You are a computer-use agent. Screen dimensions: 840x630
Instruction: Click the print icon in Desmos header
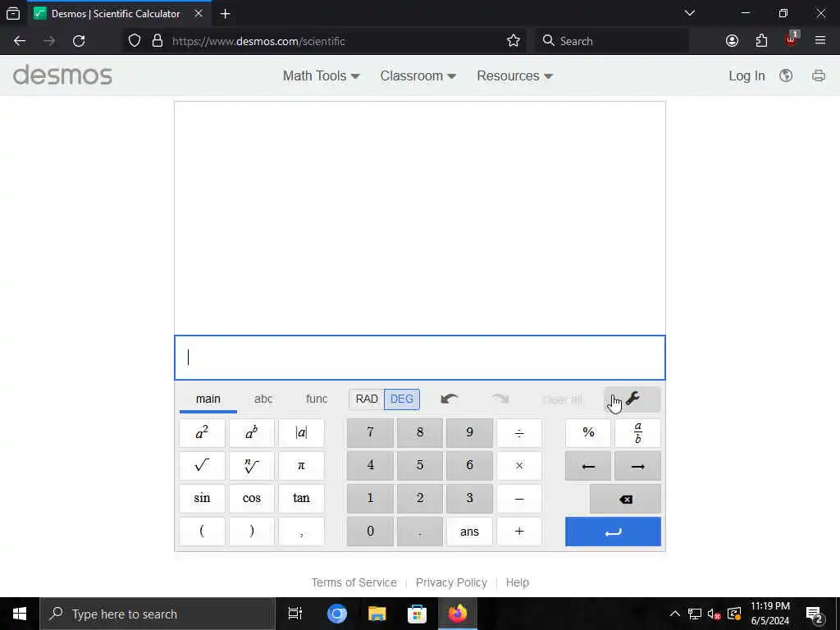coord(819,75)
